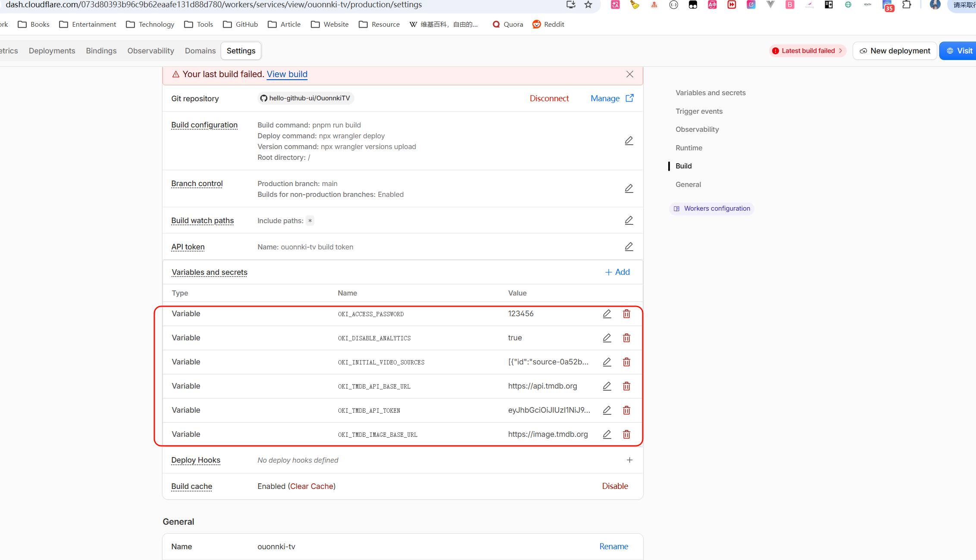
Task: Click Clear Cache for build cache
Action: [x=312, y=486]
